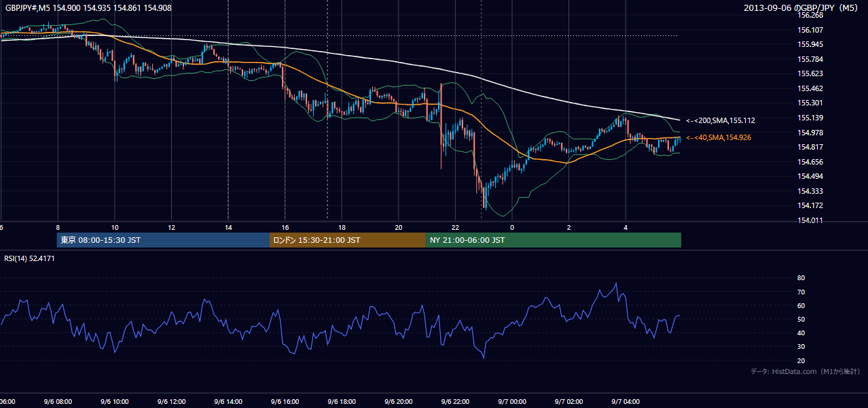This screenshot has width=868, height=408.
Task: Select the 9/6 18:00 bottom time label
Action: click(342, 402)
